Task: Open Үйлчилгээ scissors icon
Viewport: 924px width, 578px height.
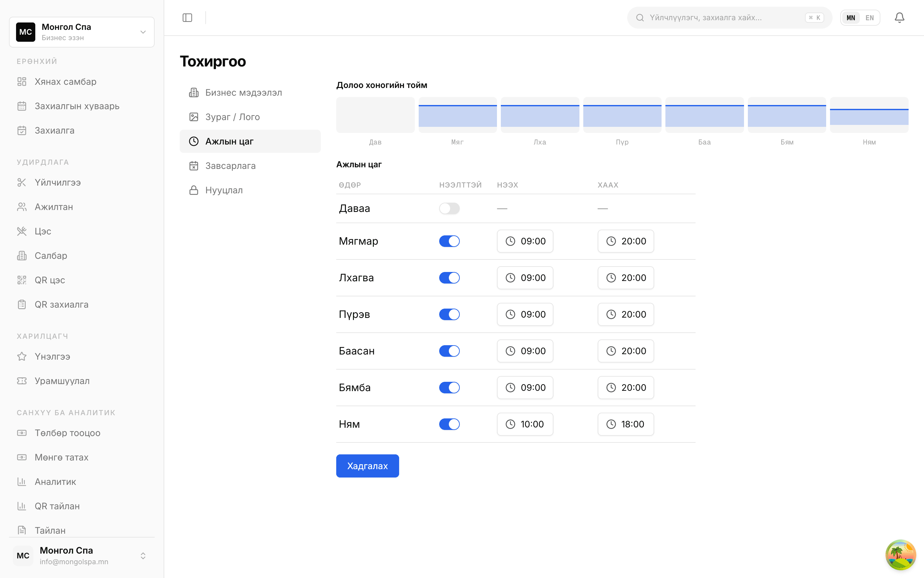Action: click(x=22, y=182)
